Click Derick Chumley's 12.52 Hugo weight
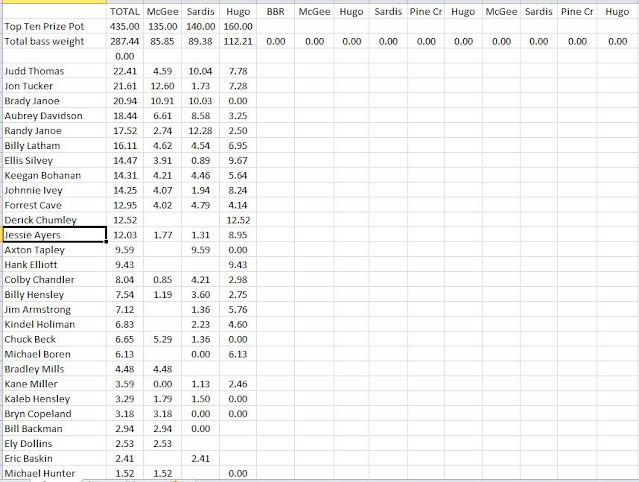 click(x=238, y=220)
